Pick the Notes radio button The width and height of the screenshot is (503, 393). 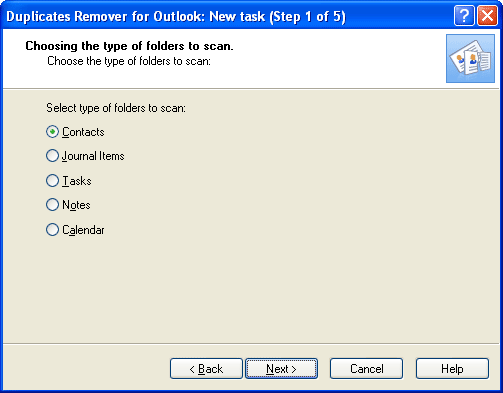(52, 205)
